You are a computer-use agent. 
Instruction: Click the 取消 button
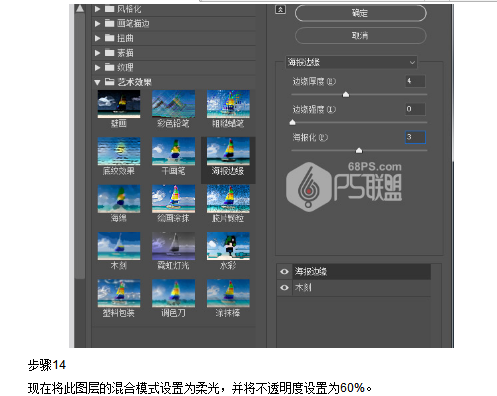pyautogui.click(x=360, y=36)
